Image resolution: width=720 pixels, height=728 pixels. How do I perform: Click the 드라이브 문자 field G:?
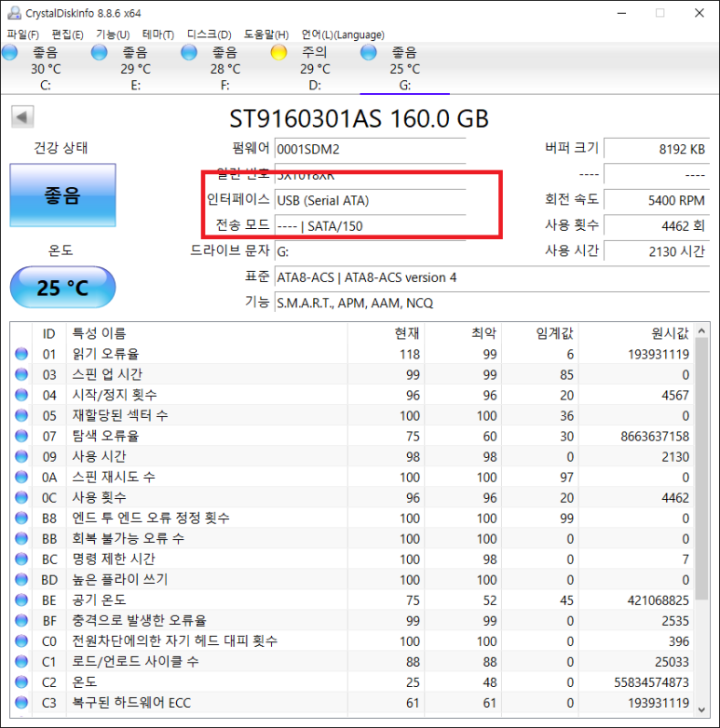point(370,251)
